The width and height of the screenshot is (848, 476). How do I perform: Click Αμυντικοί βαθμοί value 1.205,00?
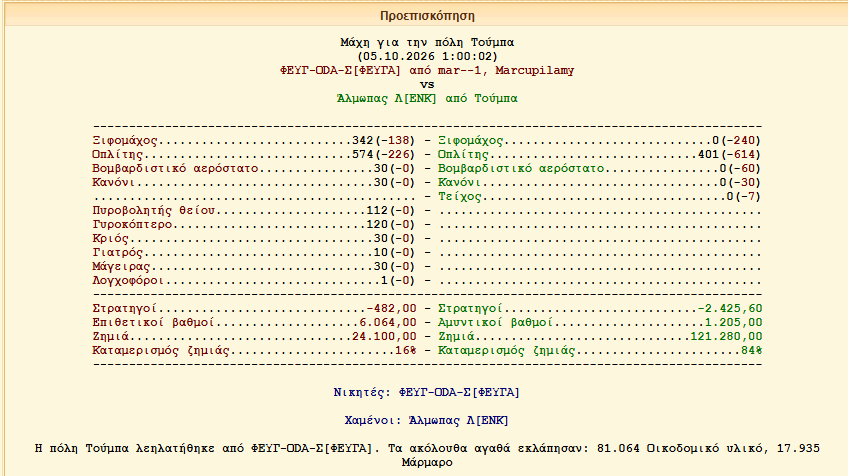pyautogui.click(x=734, y=322)
